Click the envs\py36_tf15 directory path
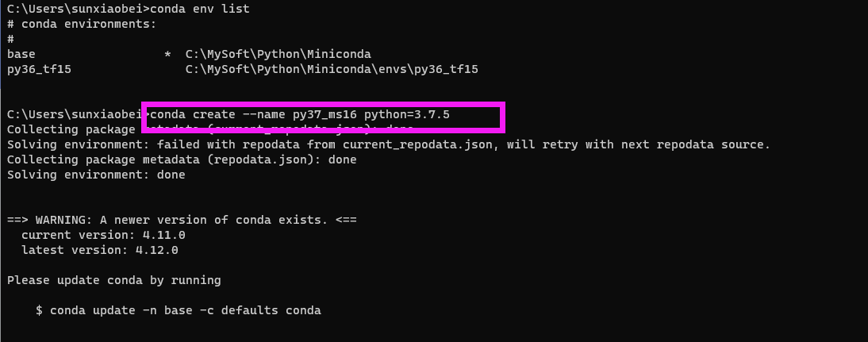This screenshot has height=342, width=868. coord(332,69)
